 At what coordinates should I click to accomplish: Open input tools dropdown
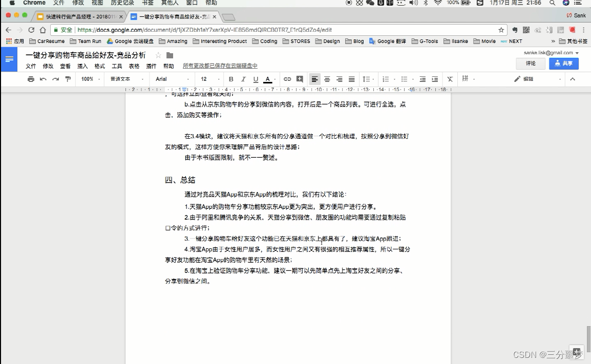tap(469, 79)
